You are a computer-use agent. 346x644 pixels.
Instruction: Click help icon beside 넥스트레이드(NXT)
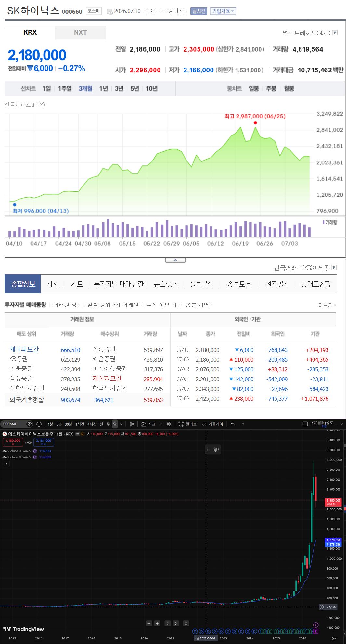[x=335, y=32]
